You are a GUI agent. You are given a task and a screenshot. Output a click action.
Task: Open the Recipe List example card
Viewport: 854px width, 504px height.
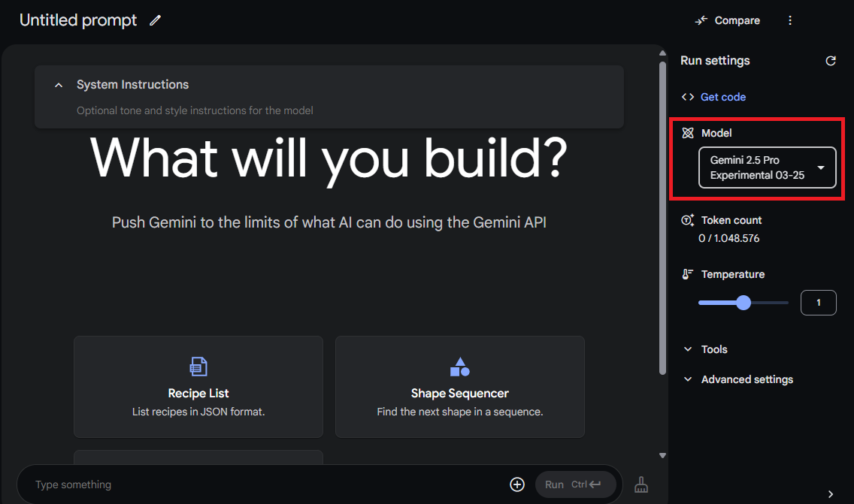pyautogui.click(x=198, y=386)
